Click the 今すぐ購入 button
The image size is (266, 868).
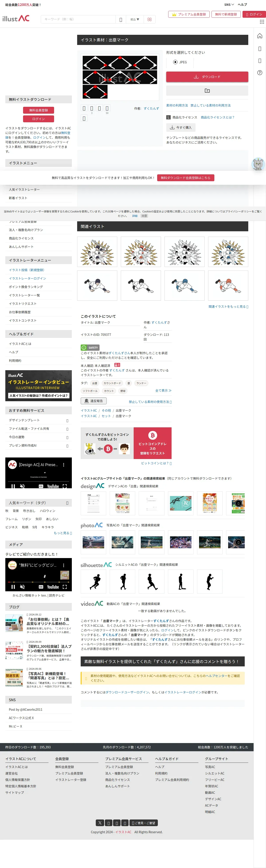point(181,127)
